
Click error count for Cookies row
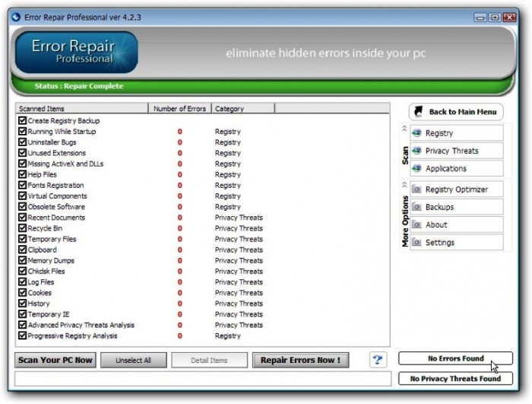point(180,293)
